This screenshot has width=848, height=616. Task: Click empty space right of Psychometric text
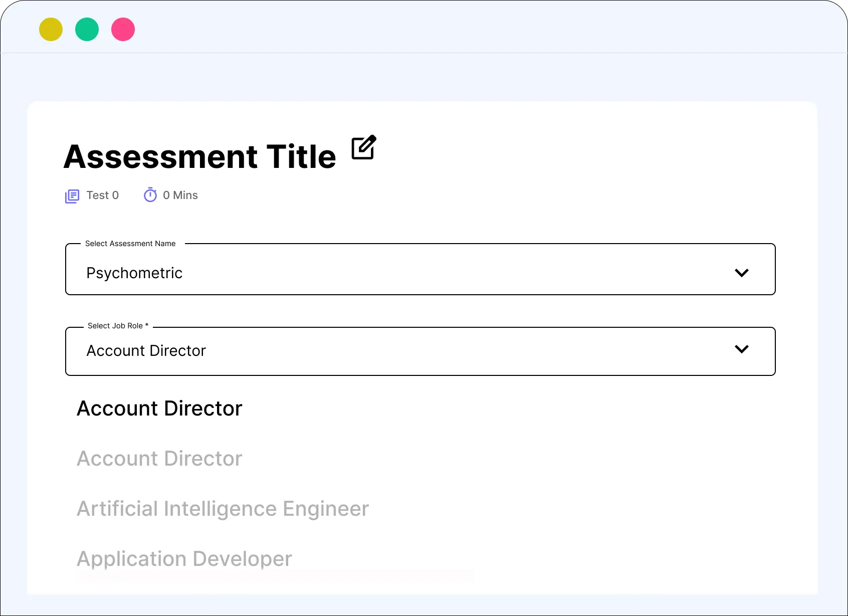[451, 273]
